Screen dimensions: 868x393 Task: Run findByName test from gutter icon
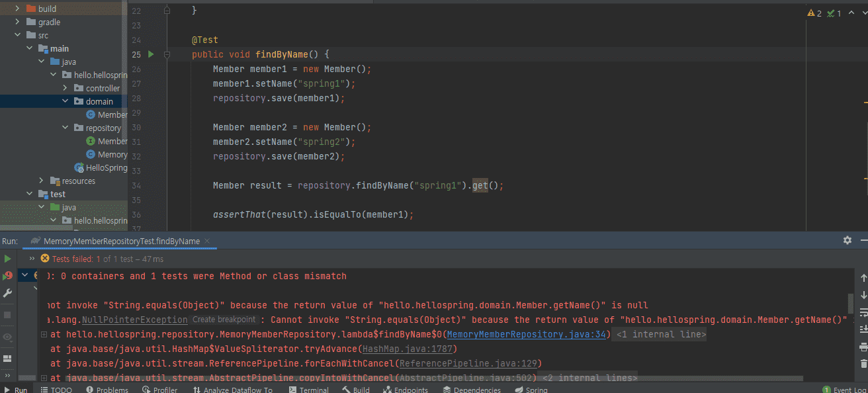click(151, 54)
